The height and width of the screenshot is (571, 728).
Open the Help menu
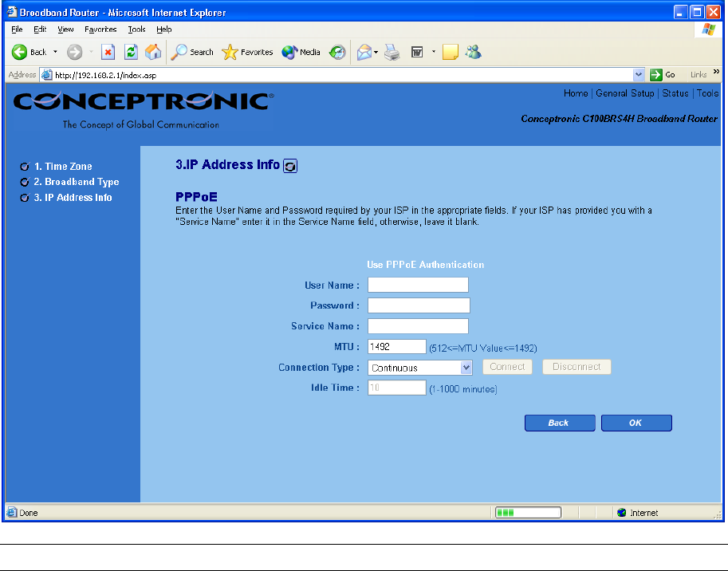click(x=164, y=30)
